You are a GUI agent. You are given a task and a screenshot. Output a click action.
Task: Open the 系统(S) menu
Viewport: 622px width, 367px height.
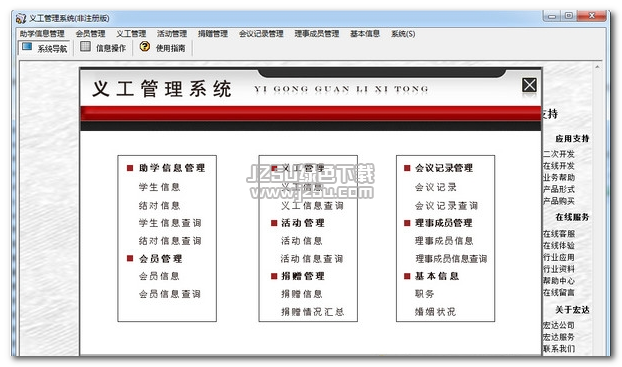click(x=403, y=34)
